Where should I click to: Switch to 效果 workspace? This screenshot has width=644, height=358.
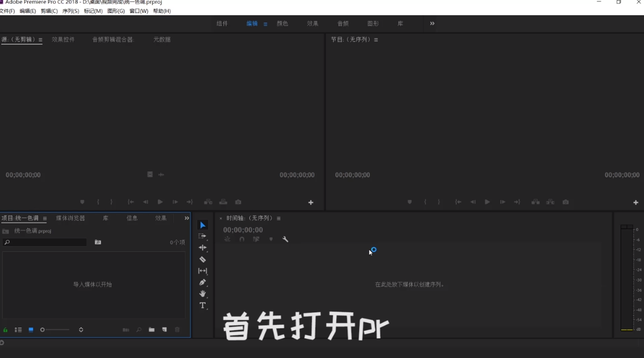click(x=313, y=23)
